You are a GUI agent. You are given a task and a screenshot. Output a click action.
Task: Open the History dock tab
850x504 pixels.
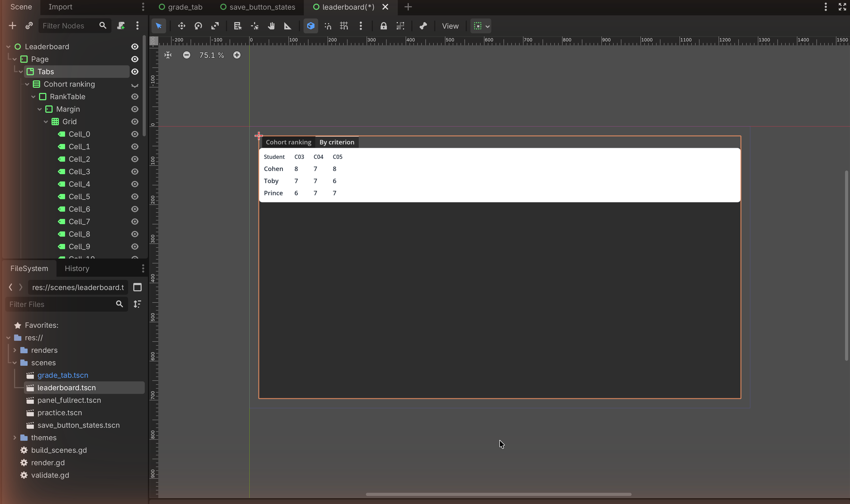coord(77,268)
